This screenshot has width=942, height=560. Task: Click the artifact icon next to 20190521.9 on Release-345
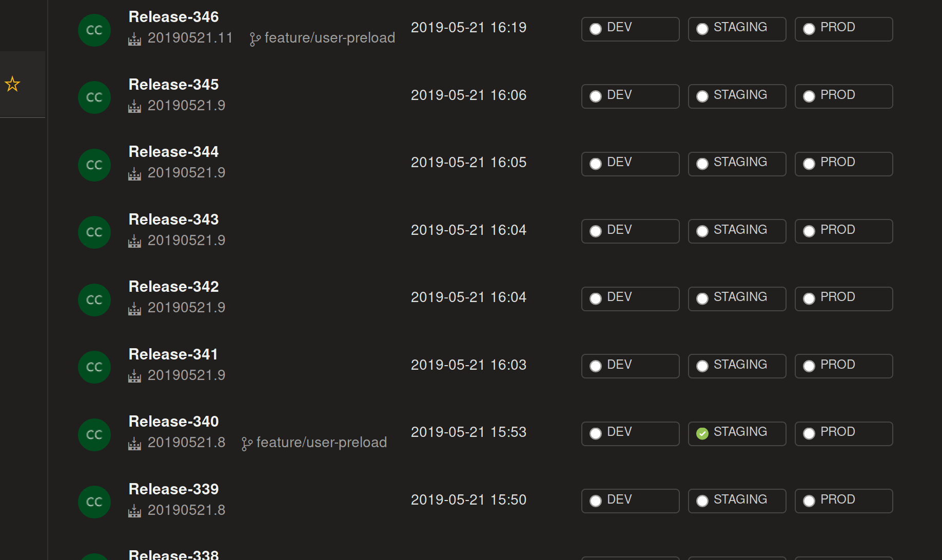pos(134,106)
